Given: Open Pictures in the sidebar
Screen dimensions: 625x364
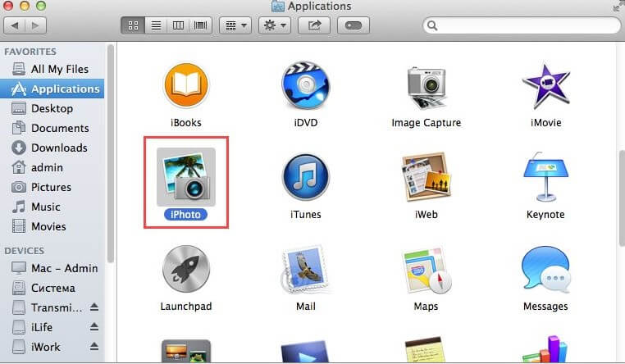Looking at the screenshot, I should tap(52, 187).
